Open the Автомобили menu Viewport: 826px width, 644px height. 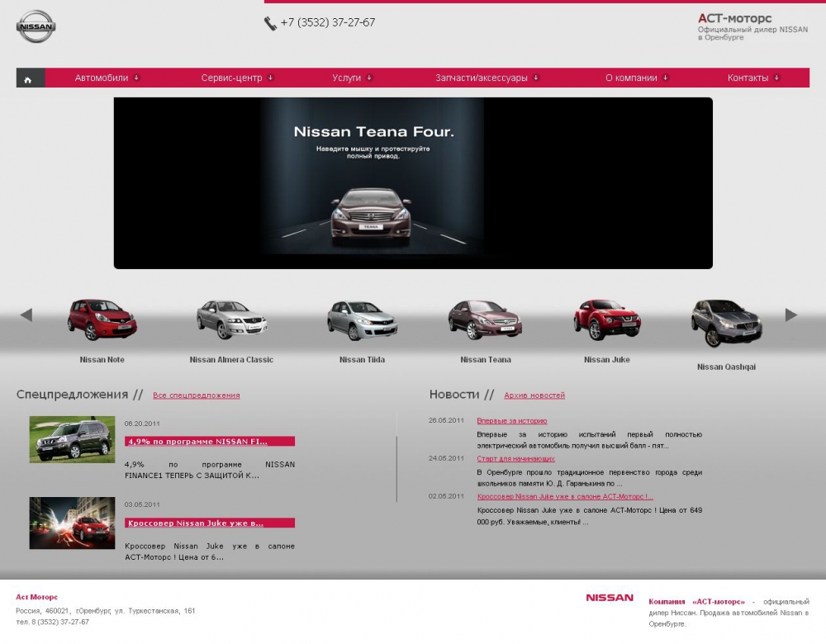click(x=102, y=78)
